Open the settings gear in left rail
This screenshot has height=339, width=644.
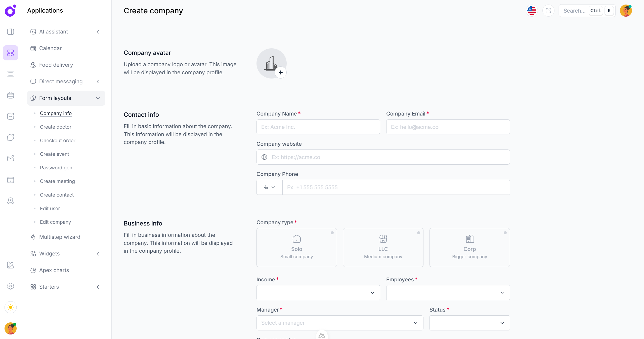(x=11, y=286)
